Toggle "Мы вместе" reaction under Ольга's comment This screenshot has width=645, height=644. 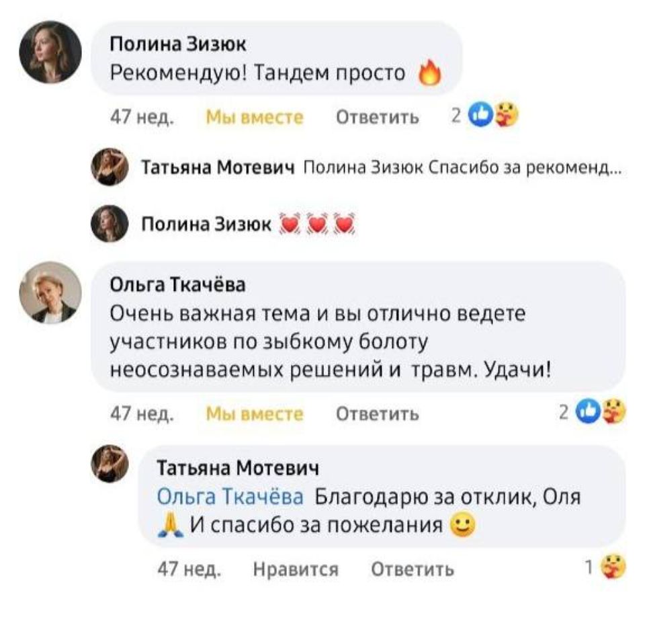pos(255,413)
